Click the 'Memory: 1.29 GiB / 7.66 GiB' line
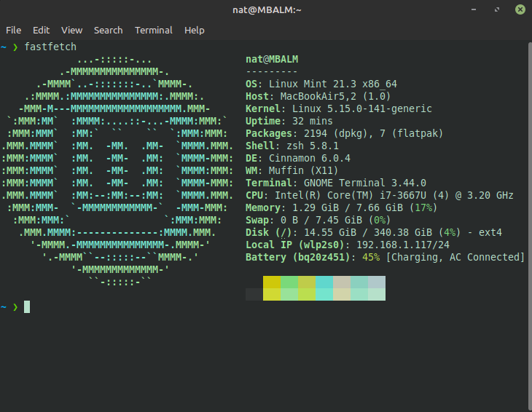Viewport: 532px width, 412px height. [341, 207]
